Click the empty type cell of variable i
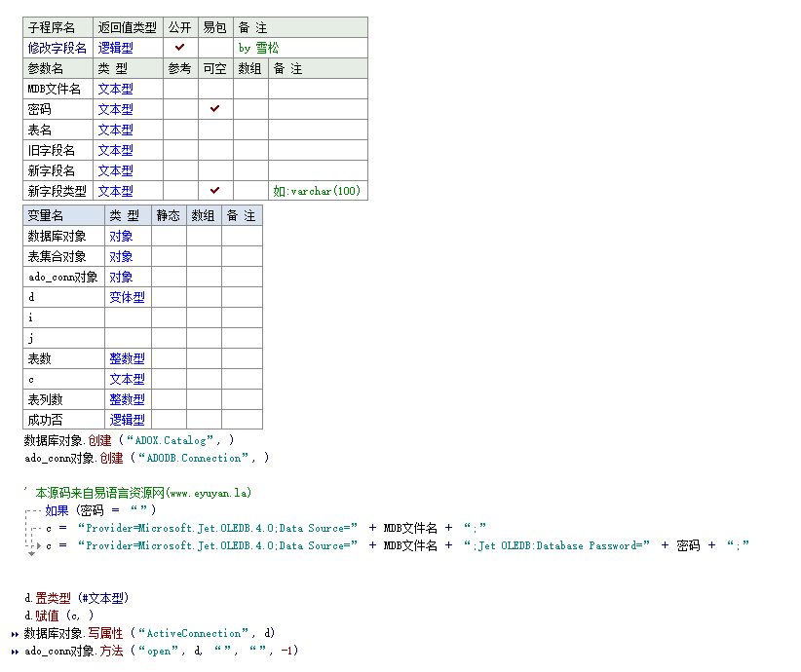The width and height of the screenshot is (801, 672). point(128,317)
